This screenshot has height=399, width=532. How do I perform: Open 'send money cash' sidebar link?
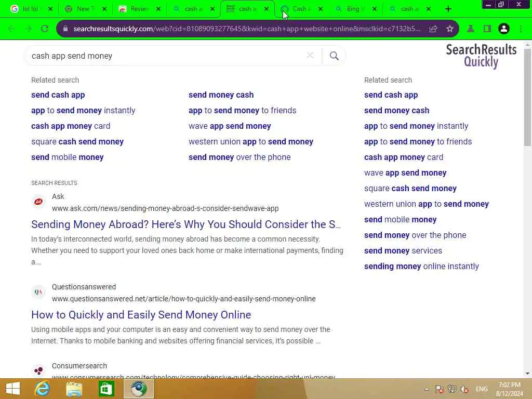[396, 111]
